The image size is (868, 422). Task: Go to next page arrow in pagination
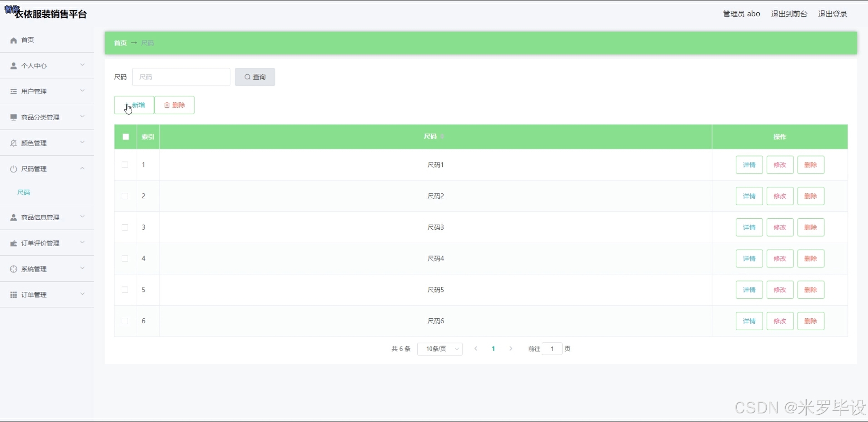(x=511, y=349)
